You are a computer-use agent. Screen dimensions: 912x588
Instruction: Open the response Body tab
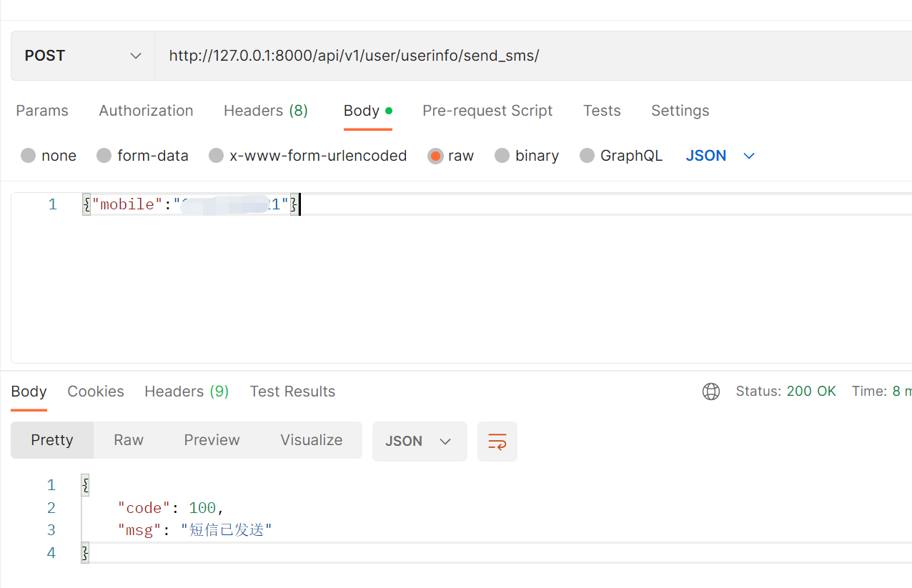pos(29,392)
